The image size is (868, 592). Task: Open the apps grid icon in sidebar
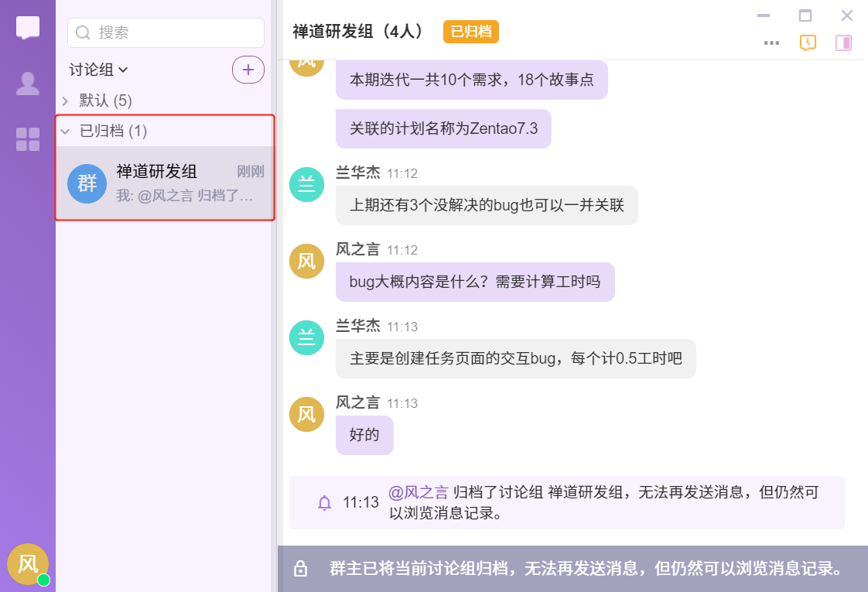28,139
